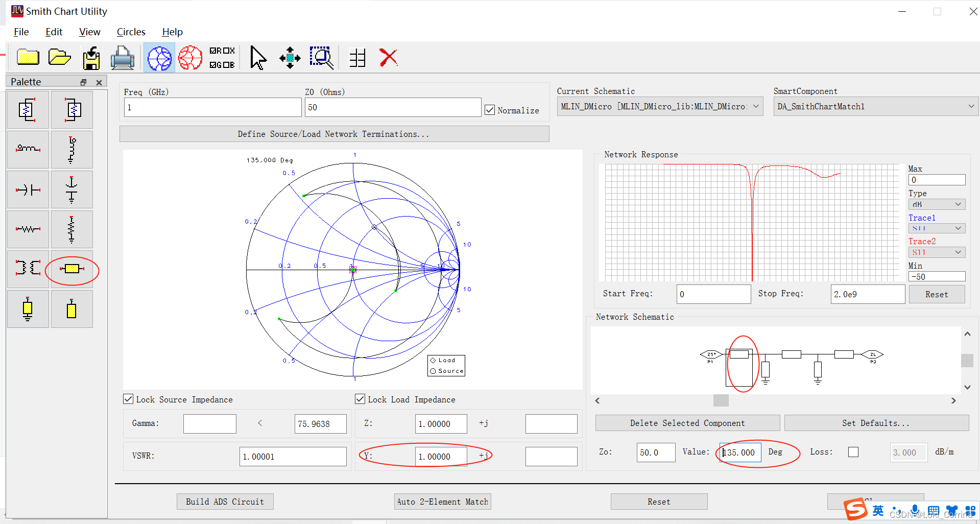Add a series transmission line from palette
Image resolution: width=980 pixels, height=524 pixels.
pos(72,269)
